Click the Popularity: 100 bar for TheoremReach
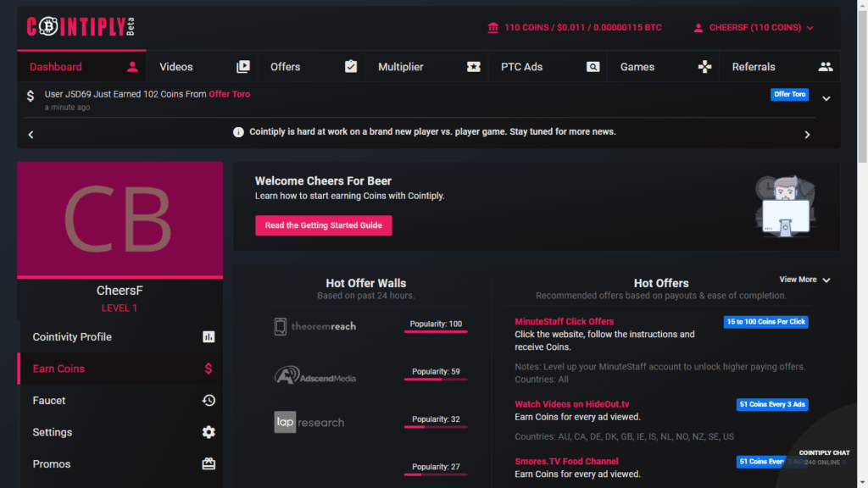The height and width of the screenshot is (488, 868). pyautogui.click(x=436, y=331)
